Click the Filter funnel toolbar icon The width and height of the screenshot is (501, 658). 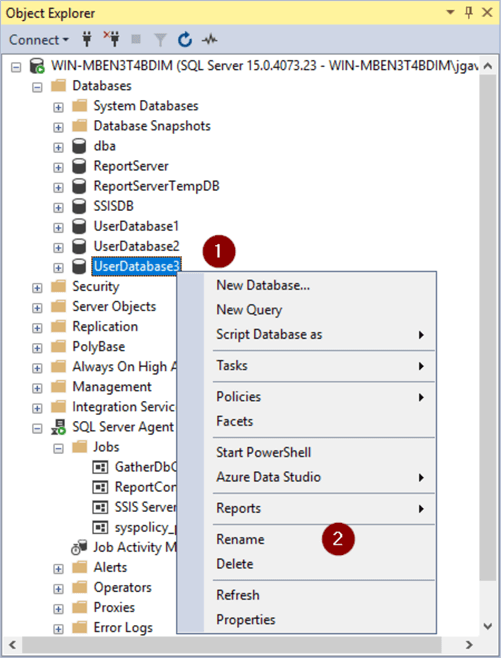click(160, 40)
